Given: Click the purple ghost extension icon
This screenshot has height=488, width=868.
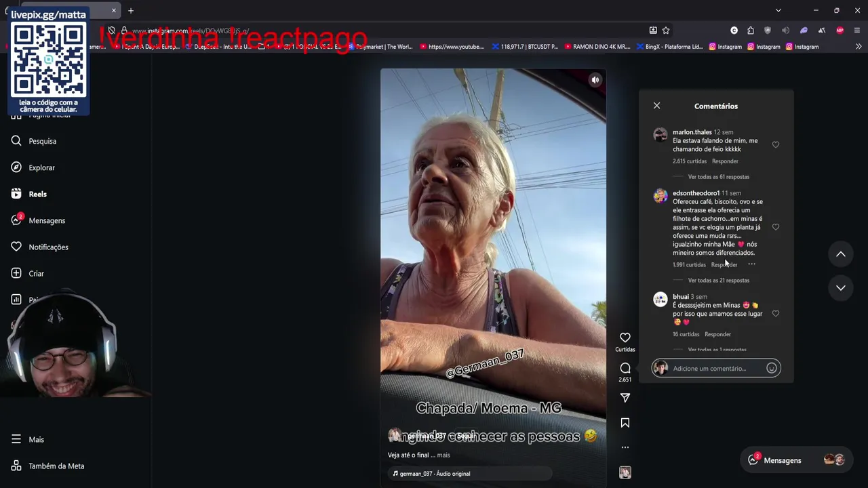Looking at the screenshot, I should point(804,30).
